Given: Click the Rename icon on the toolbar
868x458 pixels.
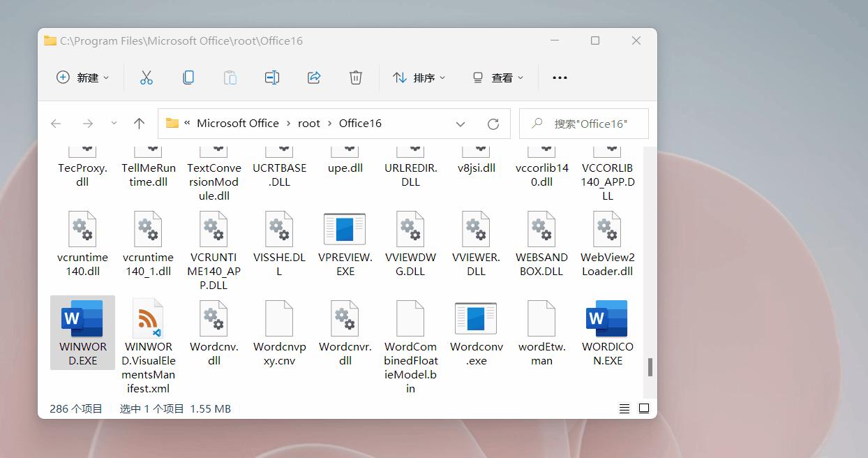Looking at the screenshot, I should [x=271, y=77].
